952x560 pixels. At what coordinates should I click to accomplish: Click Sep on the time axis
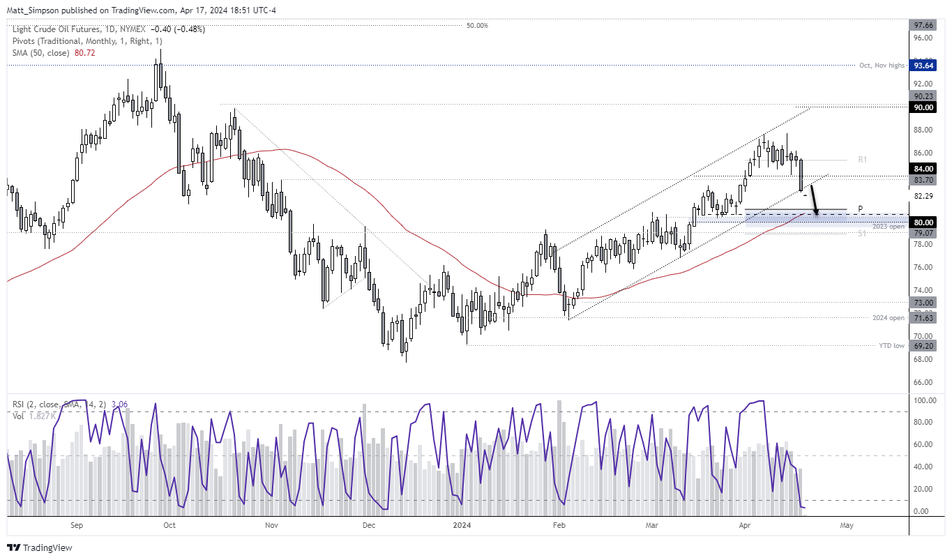(76, 524)
